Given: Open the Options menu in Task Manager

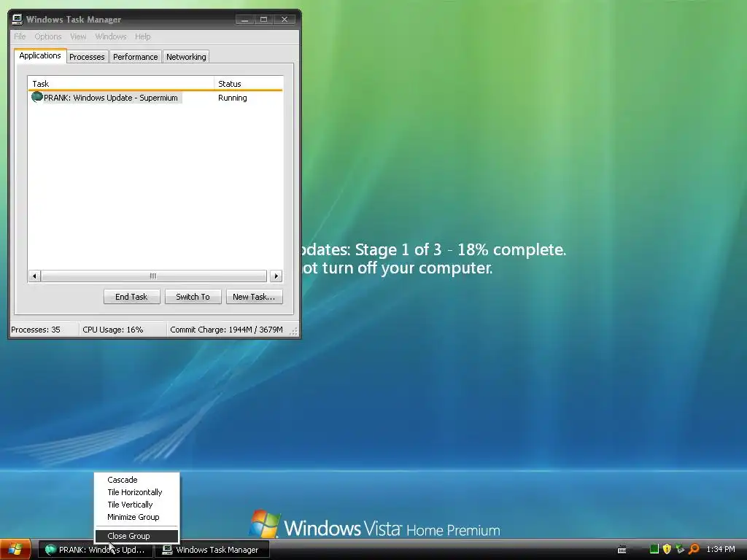Looking at the screenshot, I should (x=47, y=36).
